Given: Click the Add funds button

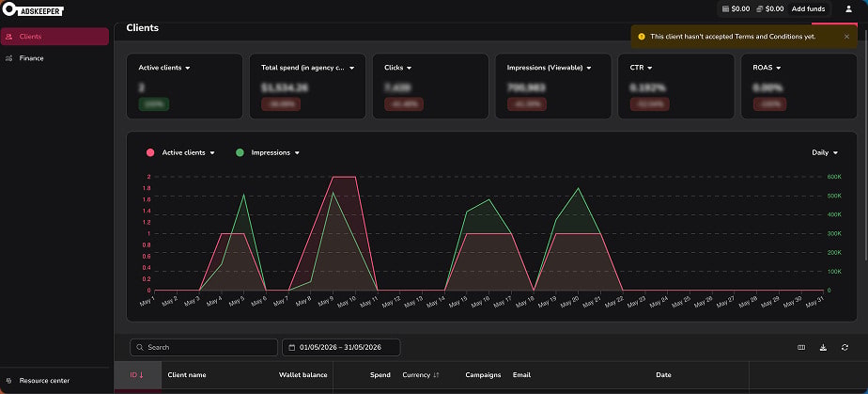Looking at the screenshot, I should (x=808, y=8).
